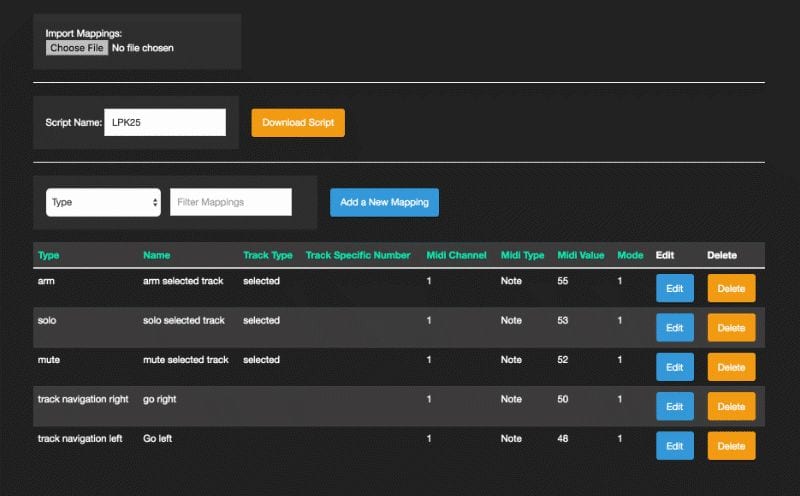
Task: Edit the go right mapping
Action: click(674, 406)
